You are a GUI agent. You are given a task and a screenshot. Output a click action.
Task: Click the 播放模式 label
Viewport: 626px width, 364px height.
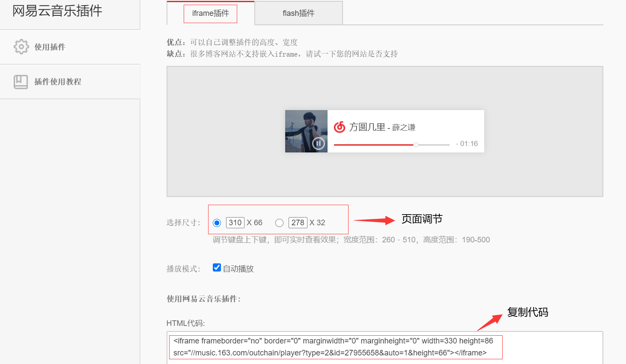coord(183,269)
